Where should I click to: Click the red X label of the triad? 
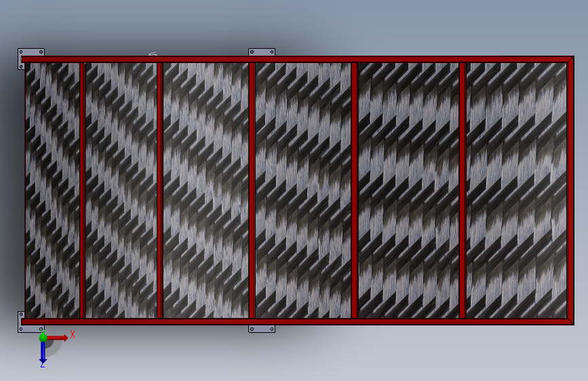pos(73,334)
